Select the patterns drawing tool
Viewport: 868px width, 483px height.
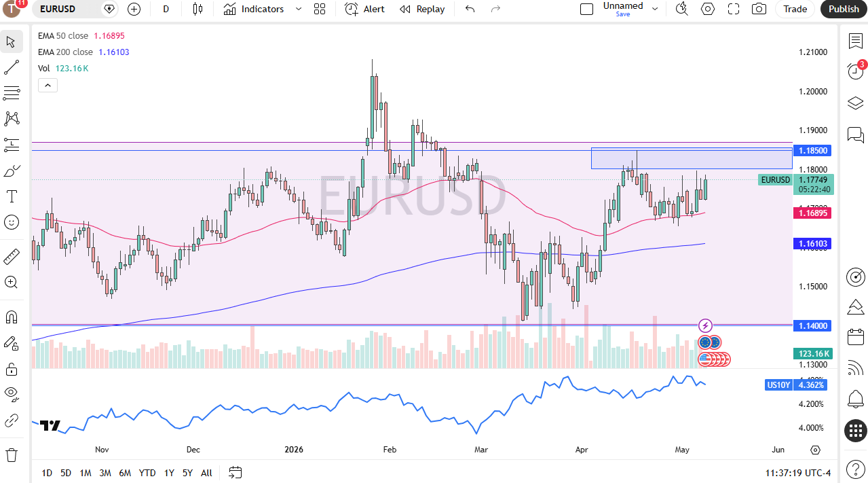tap(11, 119)
